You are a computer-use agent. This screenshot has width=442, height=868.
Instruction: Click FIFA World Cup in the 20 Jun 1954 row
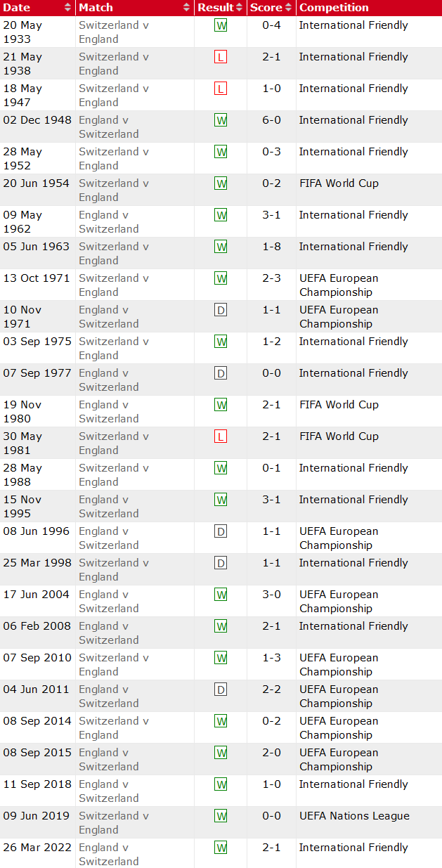[339, 183]
